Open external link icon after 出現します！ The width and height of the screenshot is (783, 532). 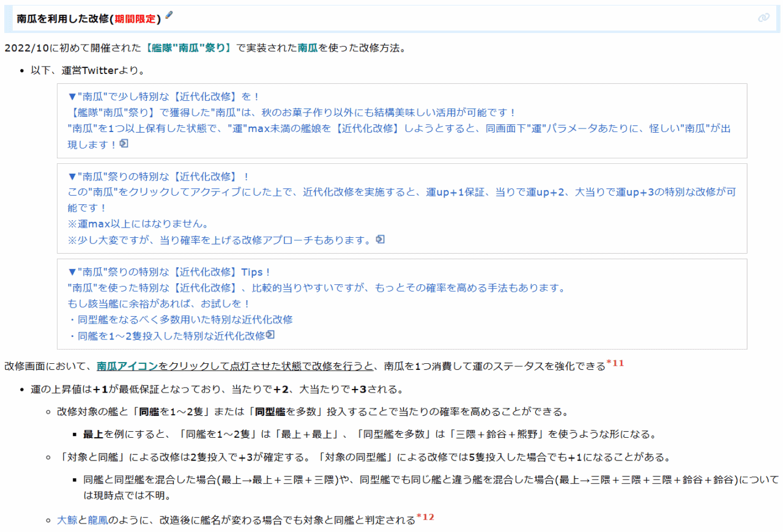124,143
